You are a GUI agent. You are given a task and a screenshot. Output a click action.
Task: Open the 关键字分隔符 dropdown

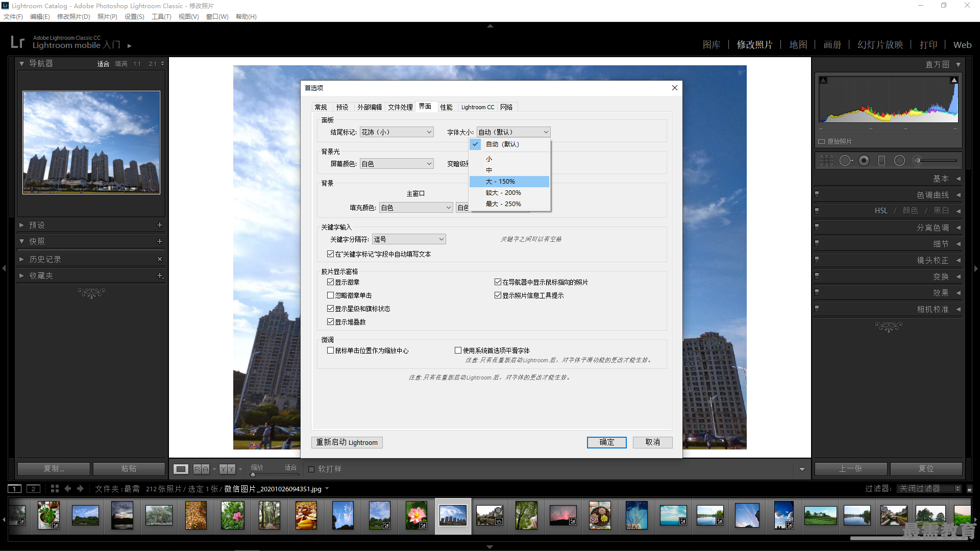click(409, 239)
